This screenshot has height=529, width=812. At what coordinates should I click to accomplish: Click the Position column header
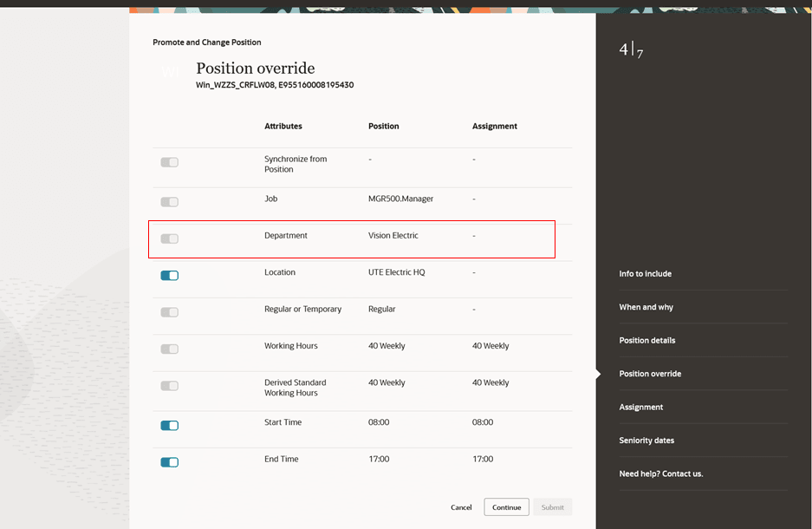coord(384,127)
